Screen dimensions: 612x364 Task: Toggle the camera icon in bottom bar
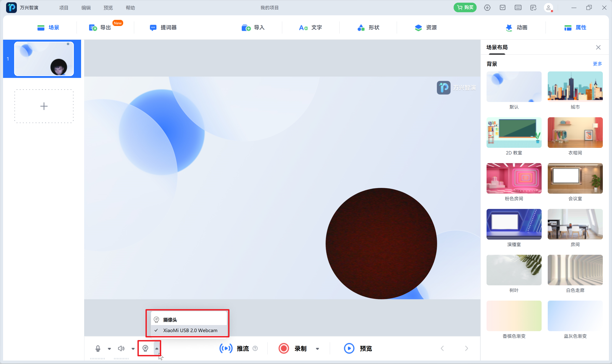(x=145, y=348)
